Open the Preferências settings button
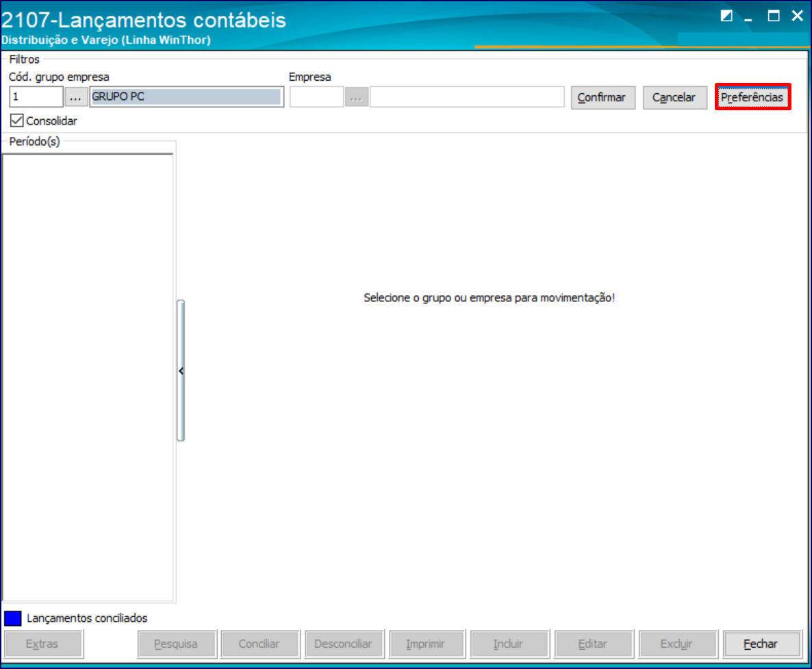The image size is (812, 669). (x=752, y=97)
